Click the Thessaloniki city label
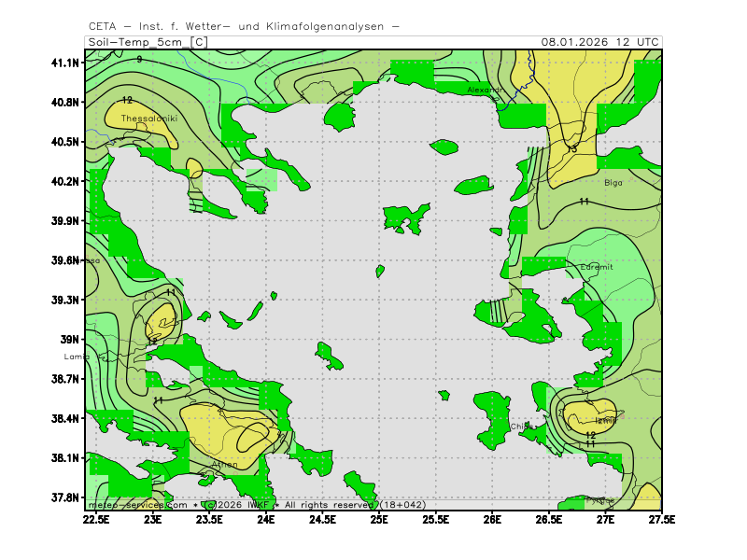 [148, 119]
